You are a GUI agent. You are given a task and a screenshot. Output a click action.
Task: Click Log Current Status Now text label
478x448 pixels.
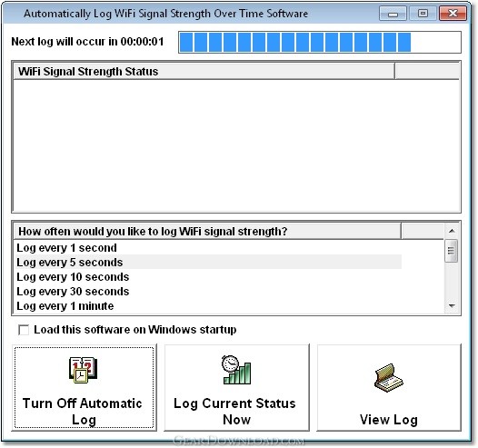[234, 411]
